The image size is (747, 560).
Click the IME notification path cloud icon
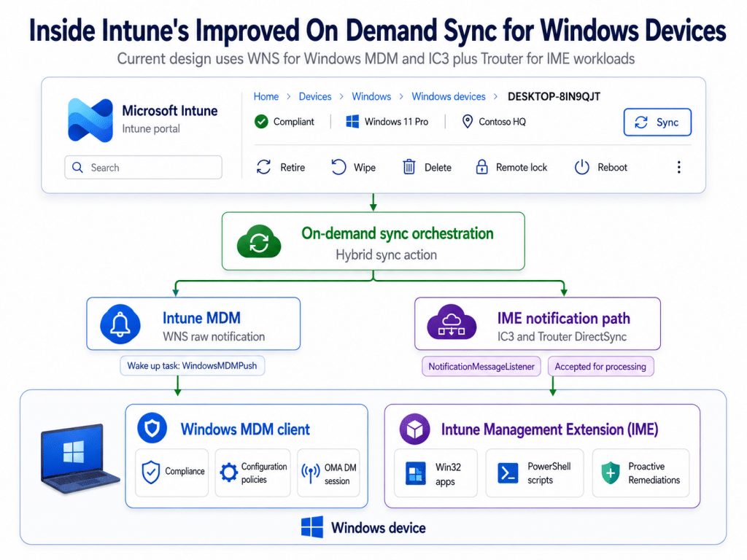pos(451,322)
